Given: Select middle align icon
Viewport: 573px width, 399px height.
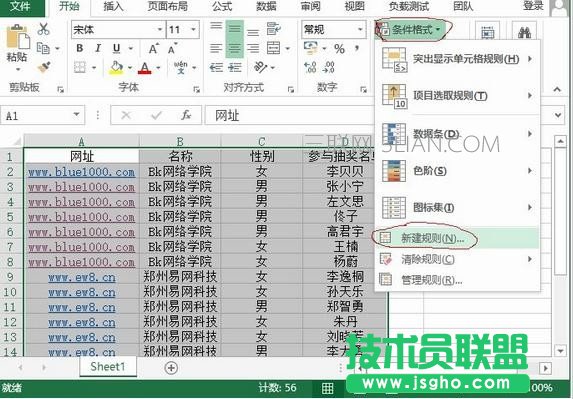Looking at the screenshot, I should pos(235,29).
